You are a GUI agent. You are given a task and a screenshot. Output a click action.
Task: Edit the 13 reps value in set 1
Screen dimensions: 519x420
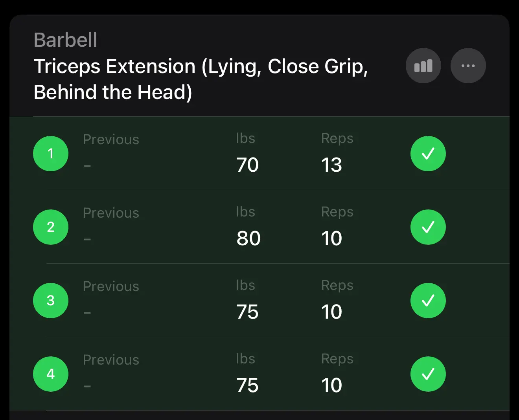[331, 165]
